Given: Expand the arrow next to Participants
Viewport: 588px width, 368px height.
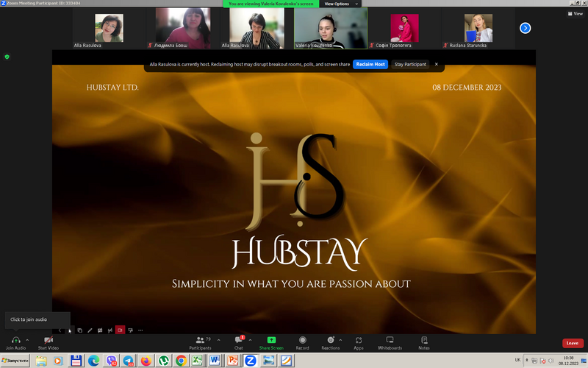Looking at the screenshot, I should click(x=218, y=340).
